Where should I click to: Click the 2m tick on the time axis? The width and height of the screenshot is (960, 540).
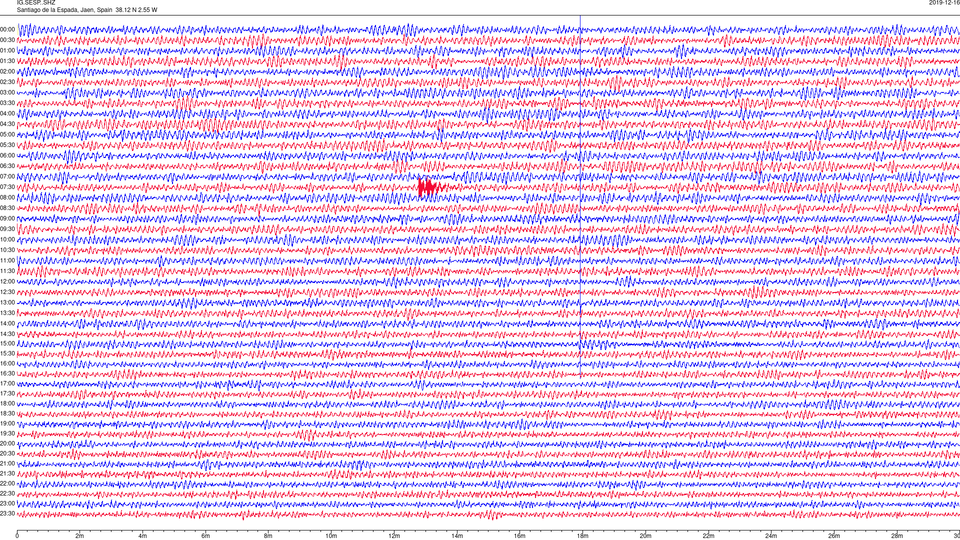tap(80, 536)
